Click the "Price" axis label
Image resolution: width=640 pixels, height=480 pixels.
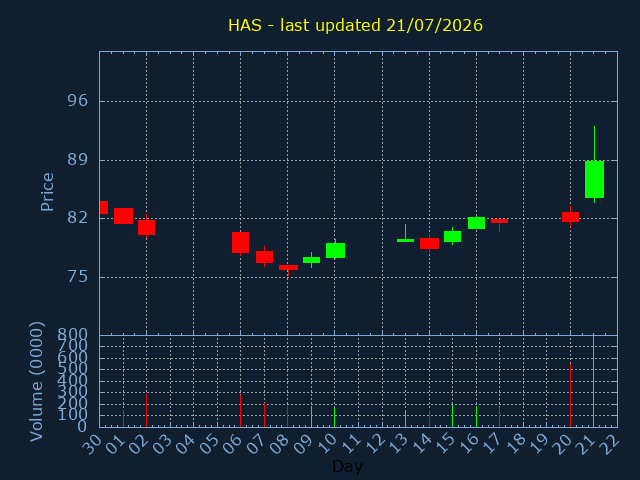click(47, 192)
